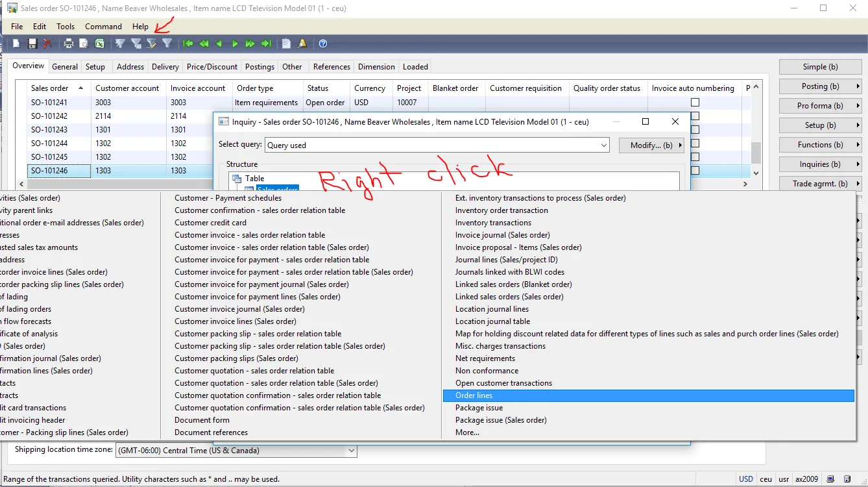Expand the Setup (b) menu button
The height and width of the screenshot is (487, 868).
820,125
